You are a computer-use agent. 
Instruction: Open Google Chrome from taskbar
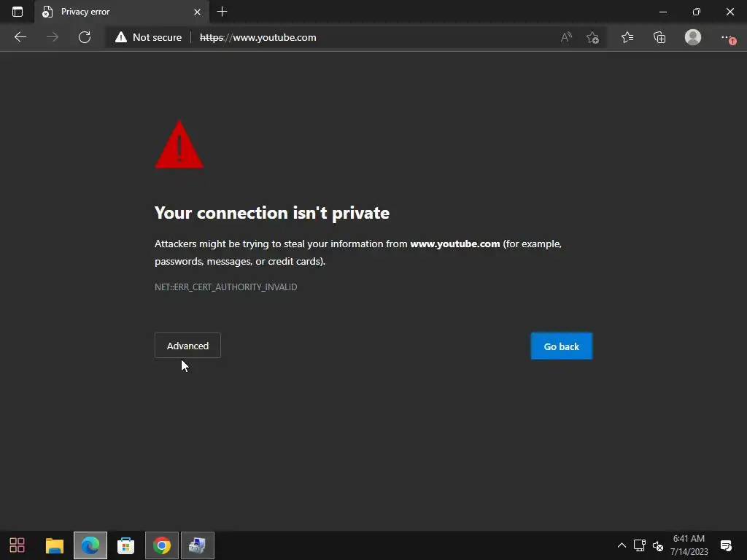point(162,545)
